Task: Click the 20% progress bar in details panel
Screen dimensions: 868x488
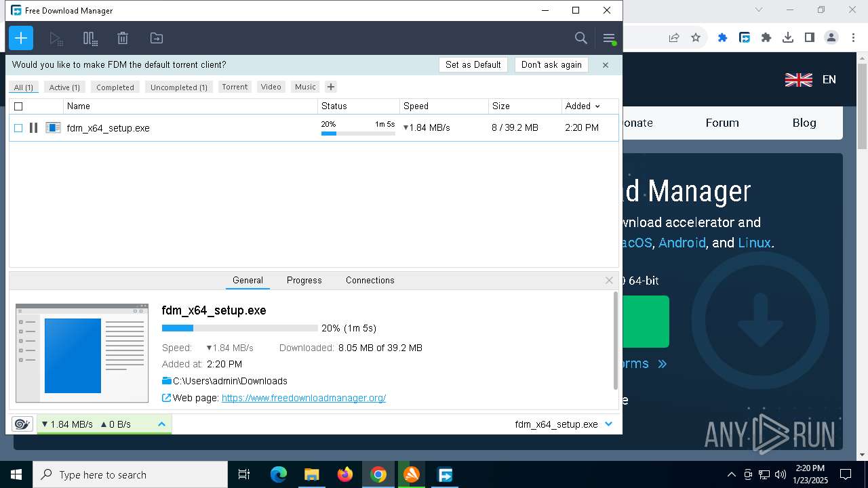Action: 239,328
